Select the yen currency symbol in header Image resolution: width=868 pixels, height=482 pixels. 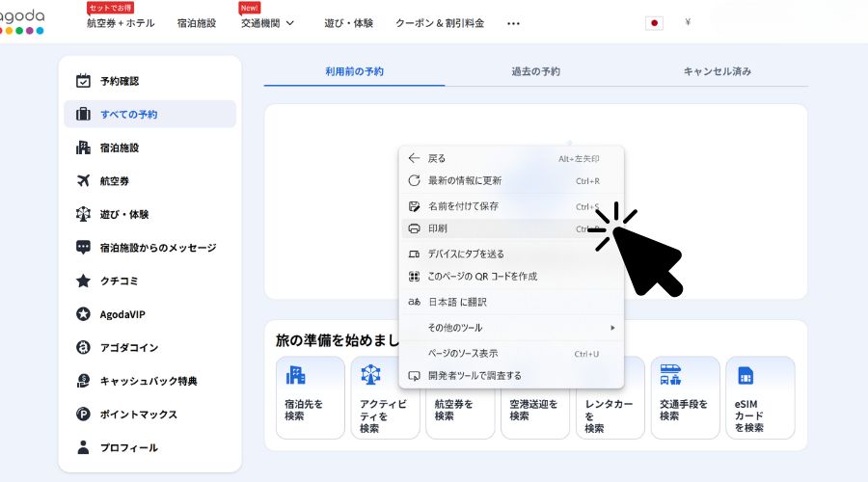pos(688,23)
